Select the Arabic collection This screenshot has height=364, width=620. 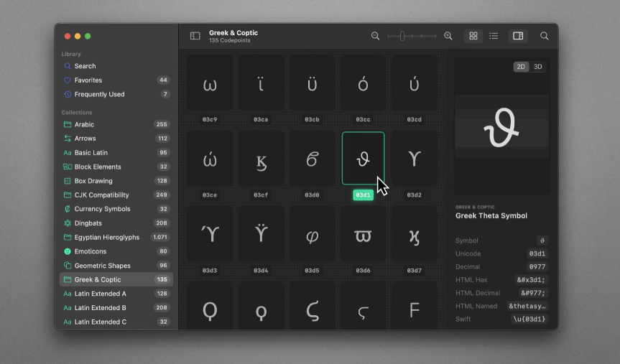coord(116,124)
